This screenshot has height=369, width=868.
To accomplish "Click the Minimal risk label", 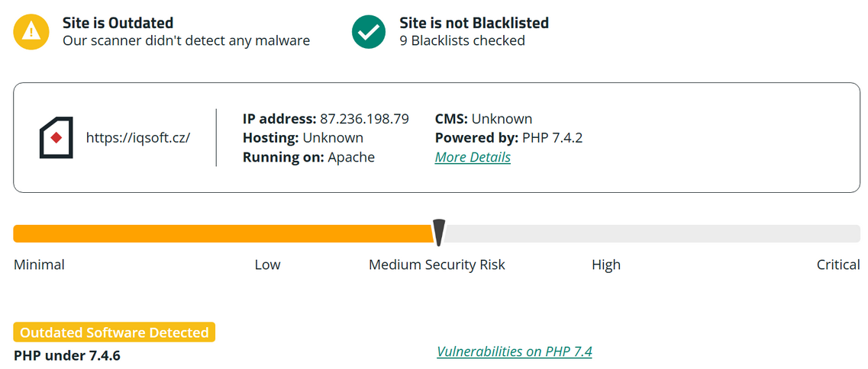I will coord(39,265).
